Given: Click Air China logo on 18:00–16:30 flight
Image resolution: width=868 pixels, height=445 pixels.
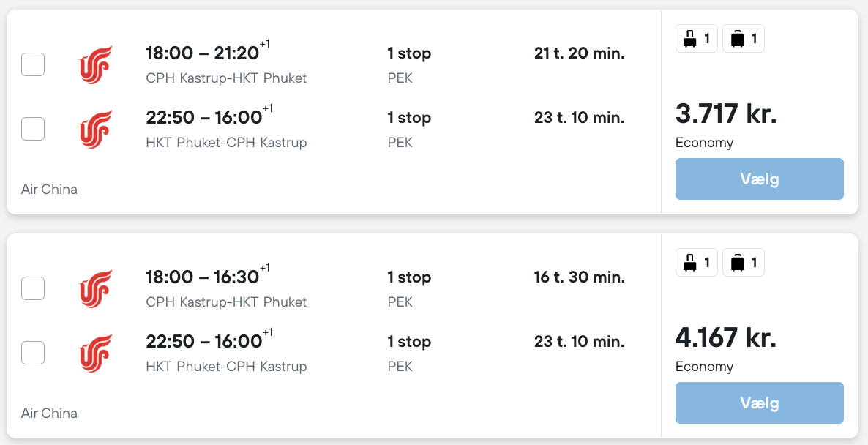Looking at the screenshot, I should 96,288.
